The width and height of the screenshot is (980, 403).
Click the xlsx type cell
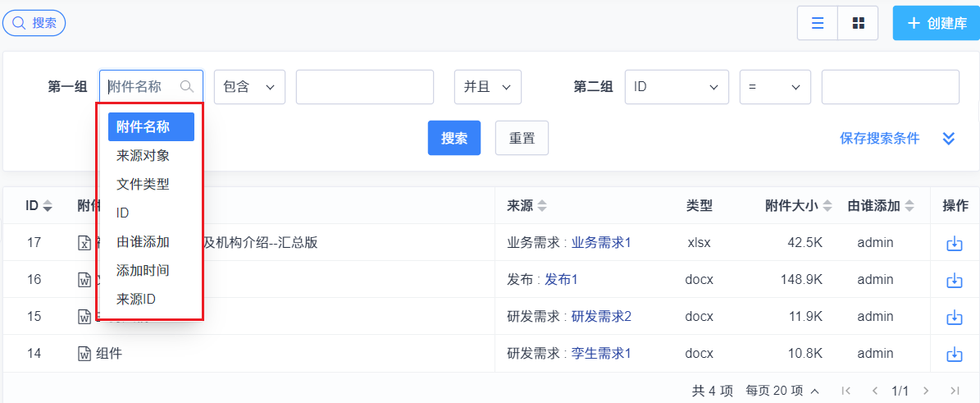click(x=699, y=243)
